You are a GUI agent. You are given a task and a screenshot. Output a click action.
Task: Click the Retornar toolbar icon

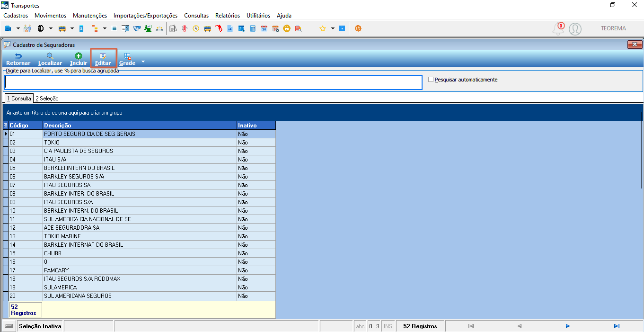coord(18,56)
